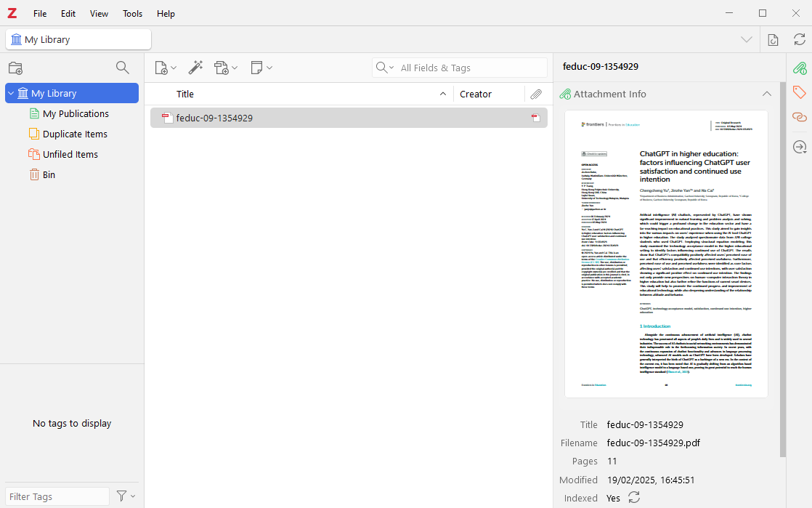Image resolution: width=812 pixels, height=508 pixels.
Task: Open the Edit menu
Action: click(x=68, y=14)
